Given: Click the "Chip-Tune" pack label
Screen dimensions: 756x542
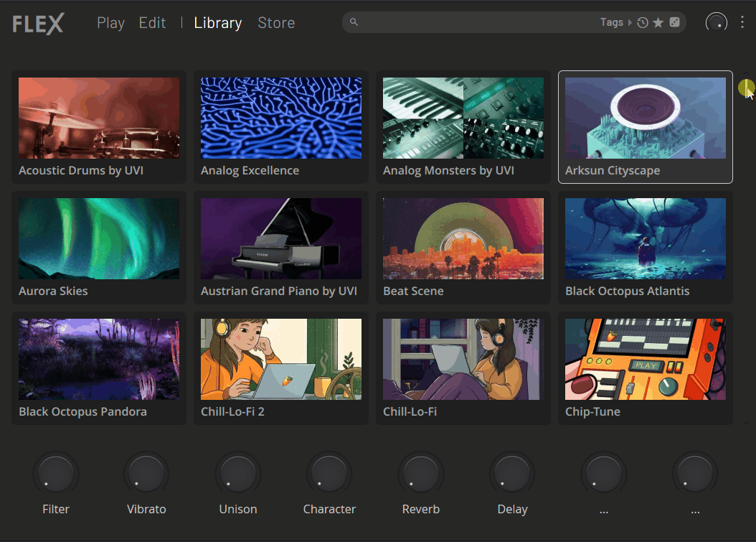Looking at the screenshot, I should tap(592, 411).
